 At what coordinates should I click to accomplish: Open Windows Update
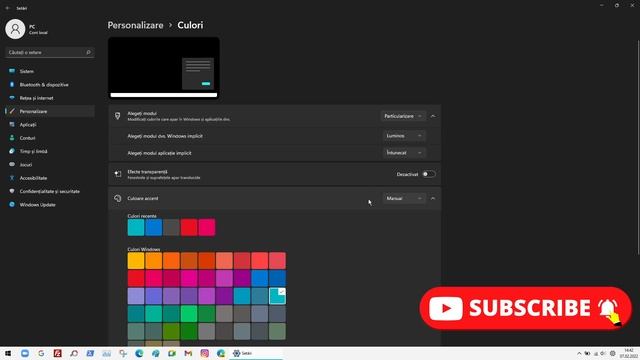click(50, 204)
